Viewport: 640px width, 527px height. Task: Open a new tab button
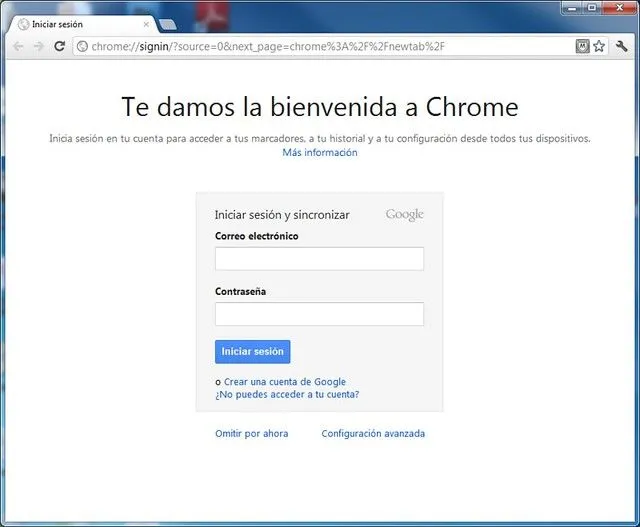(168, 25)
